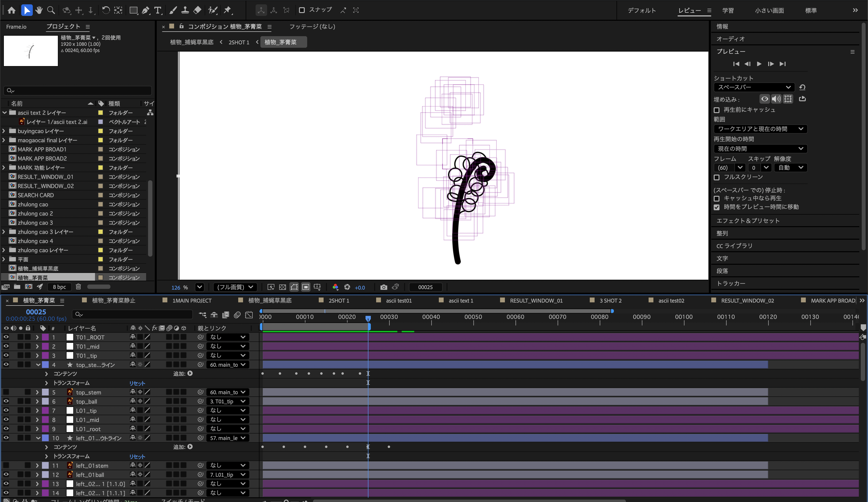Select the Brush tool
Image resolution: width=868 pixels, height=502 pixels.
tap(173, 10)
